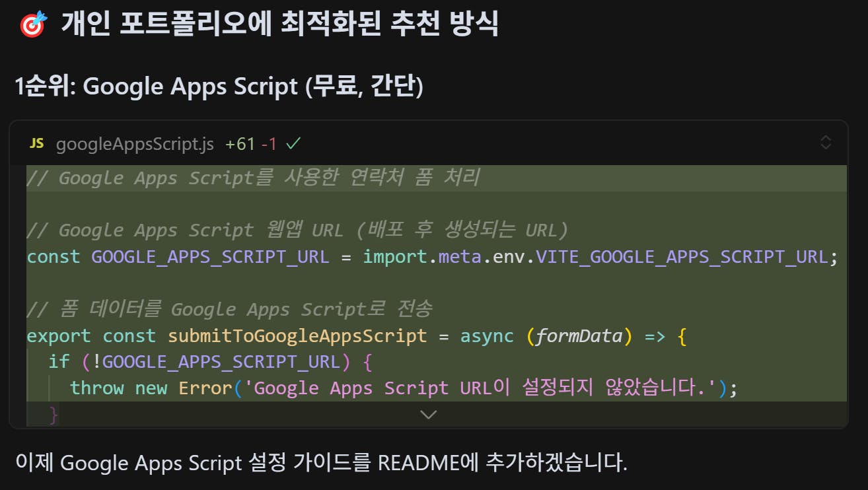Viewport: 868px width, 490px height.
Task: Click the "async" keyword
Action: tap(487, 335)
